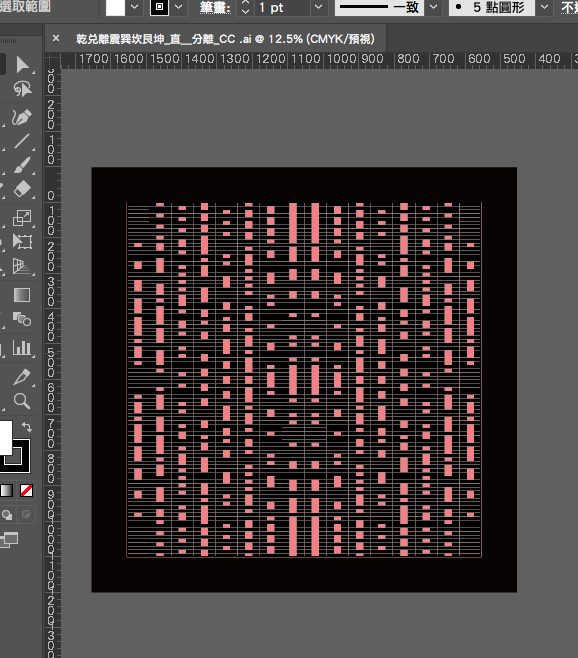Select the Eraser tool
Screen dimensions: 578x658
22,189
